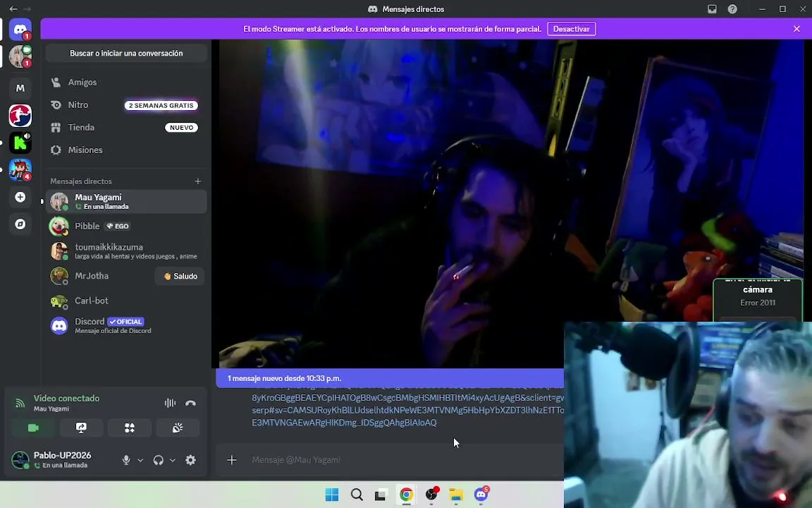Click the 1 mensaje nuevo desde 10:33 p.m. bar
Image resolution: width=812 pixels, height=508 pixels.
pos(389,378)
